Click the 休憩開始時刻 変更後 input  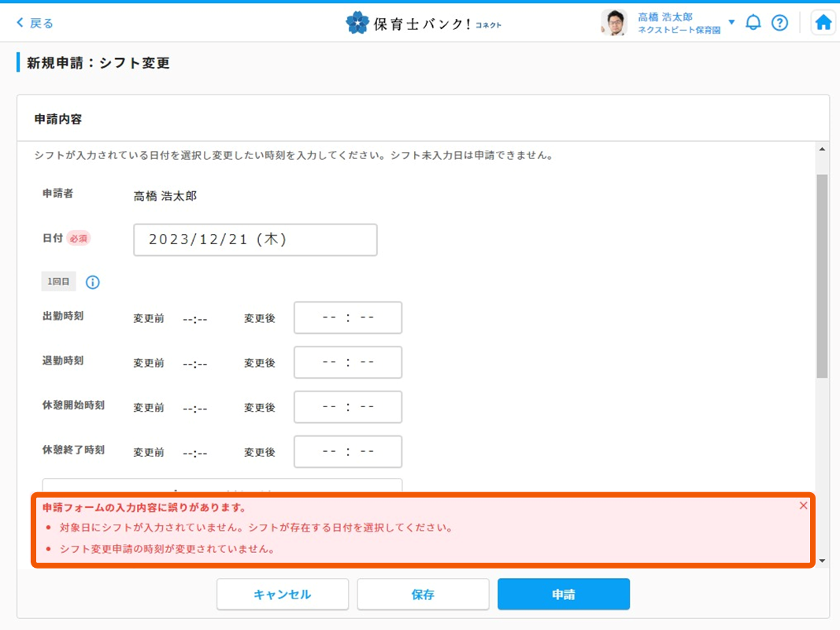(347, 407)
